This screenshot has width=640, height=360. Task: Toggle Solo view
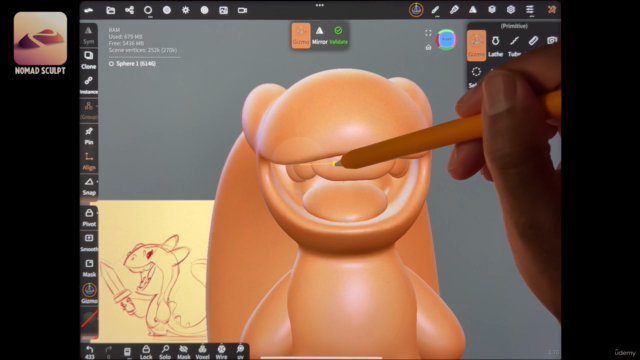(x=165, y=352)
